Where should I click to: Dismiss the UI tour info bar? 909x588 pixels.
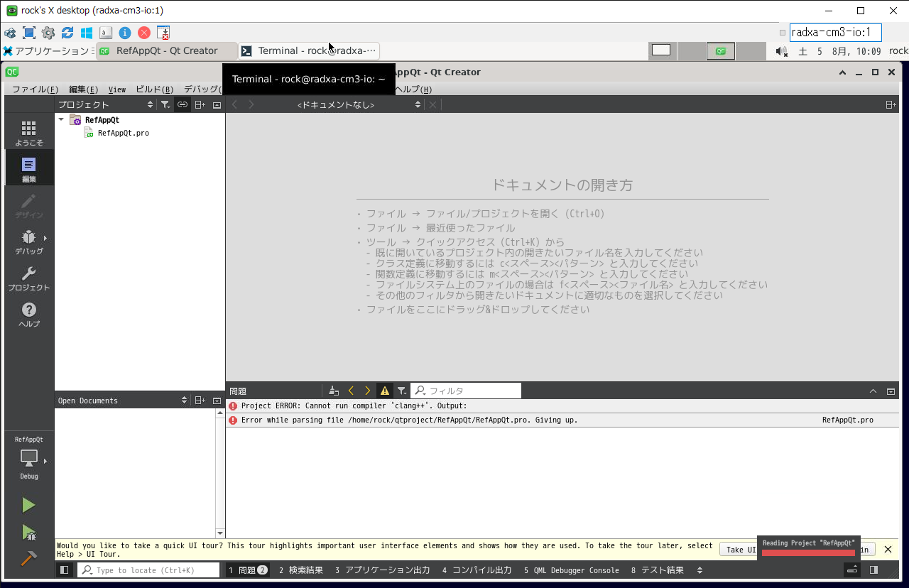click(x=888, y=549)
